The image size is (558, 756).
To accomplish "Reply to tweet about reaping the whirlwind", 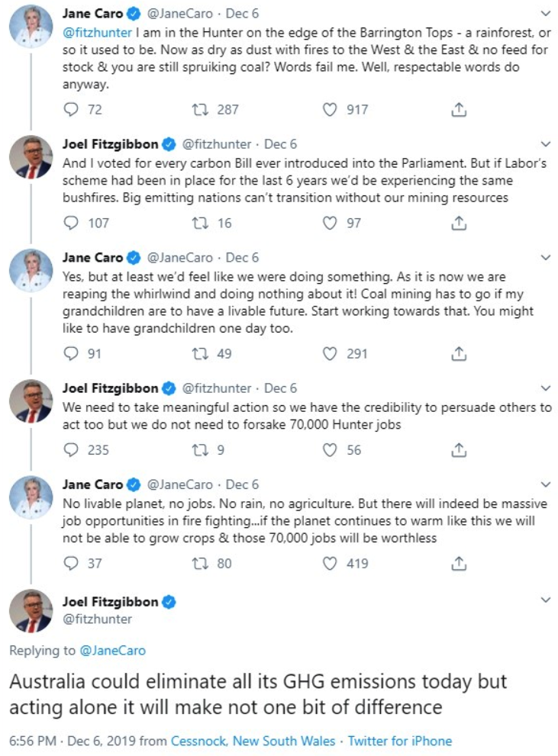I will point(71,354).
